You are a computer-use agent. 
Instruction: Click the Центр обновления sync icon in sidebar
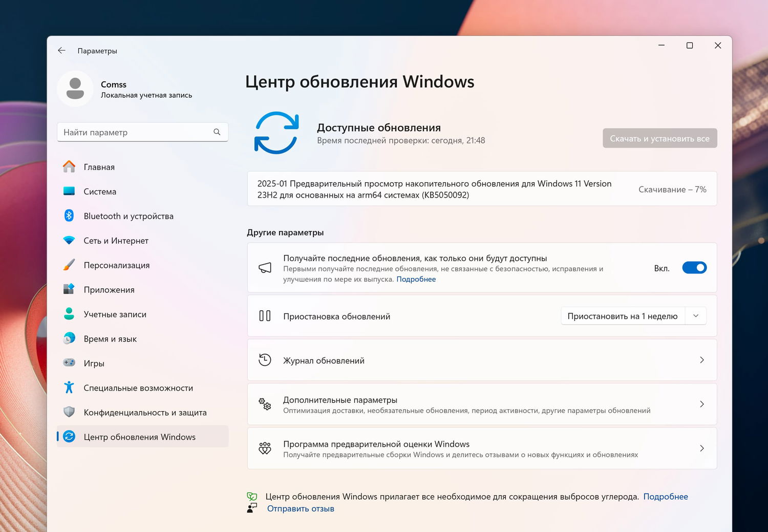69,436
